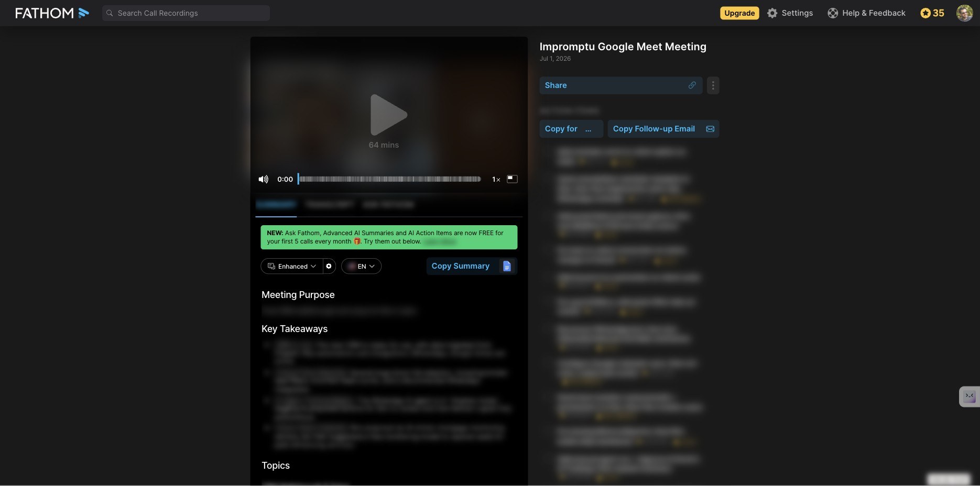Open the three-dot more options menu
Image resolution: width=980 pixels, height=486 pixels.
[713, 85]
